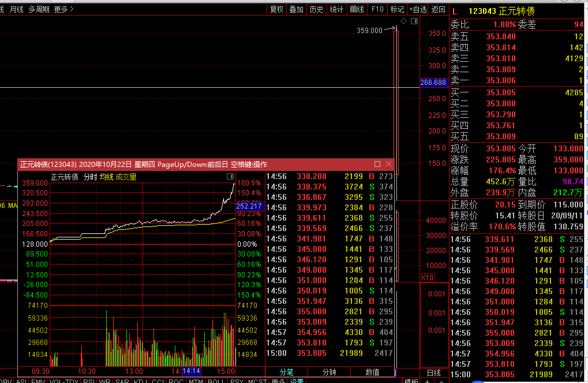Open the 历史 history toolbar item
Image resolution: width=588 pixels, height=383 pixels.
[316, 9]
